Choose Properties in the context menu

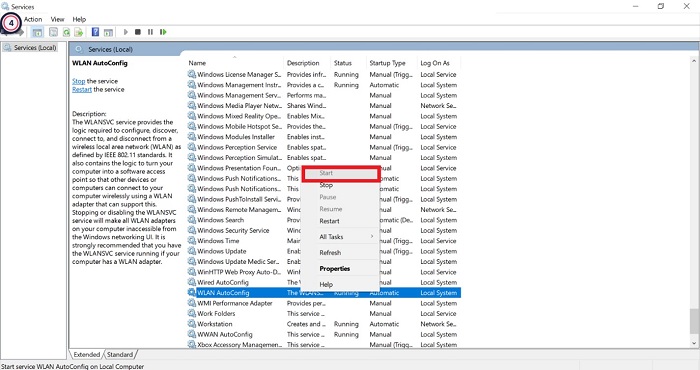coord(335,269)
